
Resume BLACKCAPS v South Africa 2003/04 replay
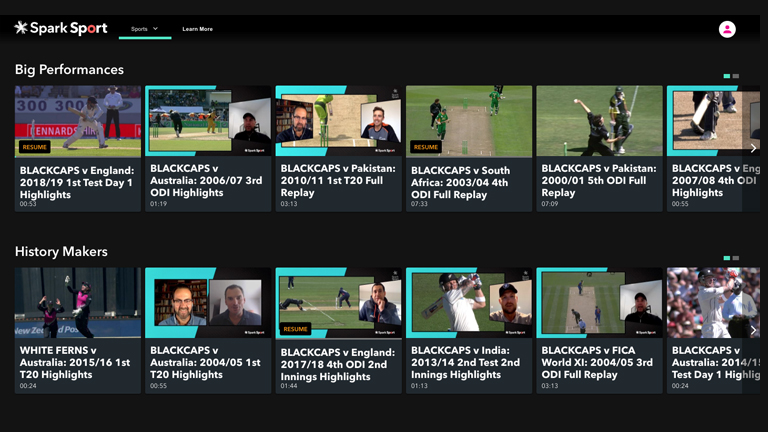click(x=426, y=147)
